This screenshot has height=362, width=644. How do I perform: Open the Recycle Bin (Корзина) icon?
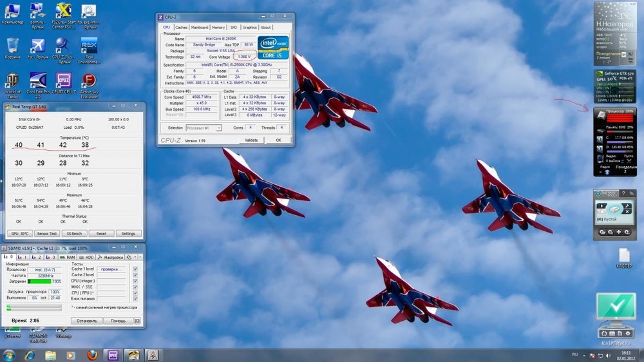point(12,46)
